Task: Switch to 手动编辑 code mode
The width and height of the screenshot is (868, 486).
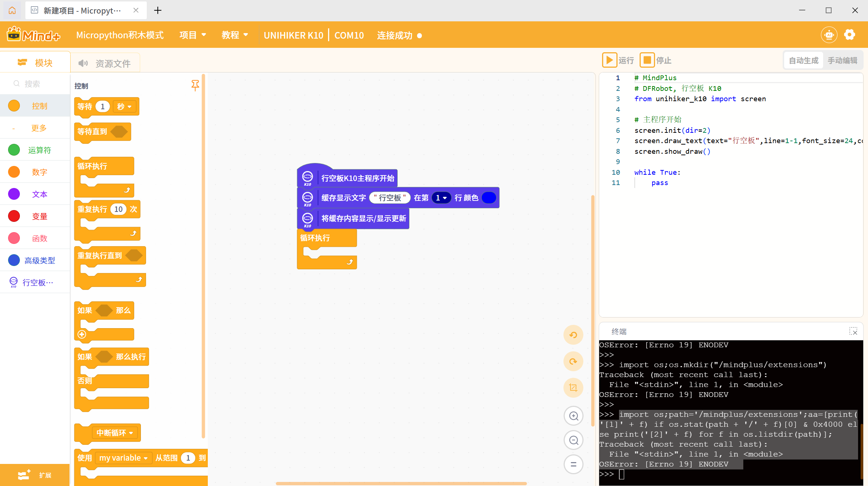Action: 843,60
